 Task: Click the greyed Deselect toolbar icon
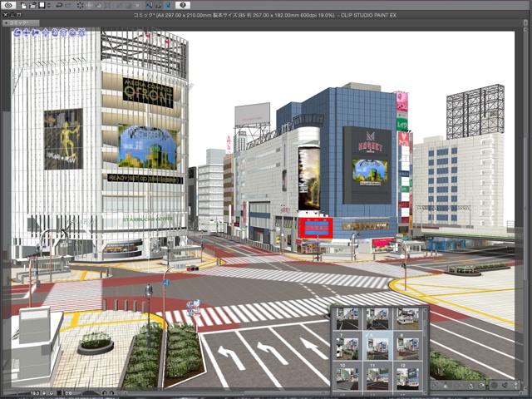pos(119,6)
